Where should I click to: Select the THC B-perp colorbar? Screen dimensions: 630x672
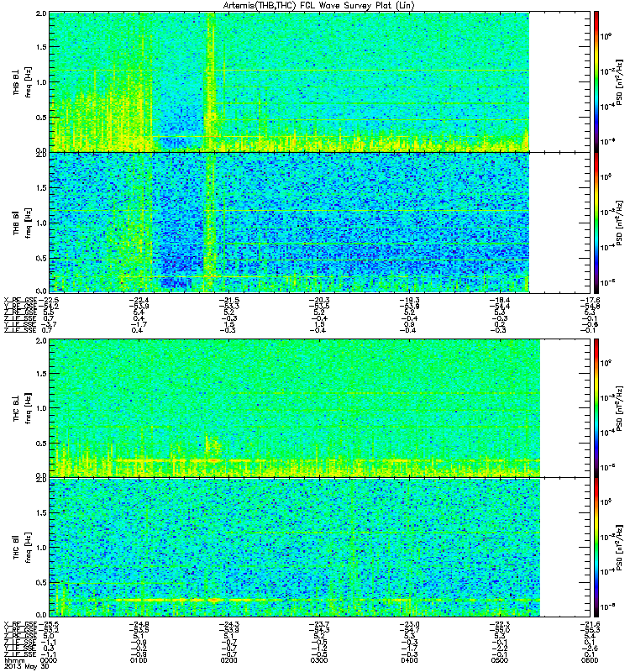596,408
